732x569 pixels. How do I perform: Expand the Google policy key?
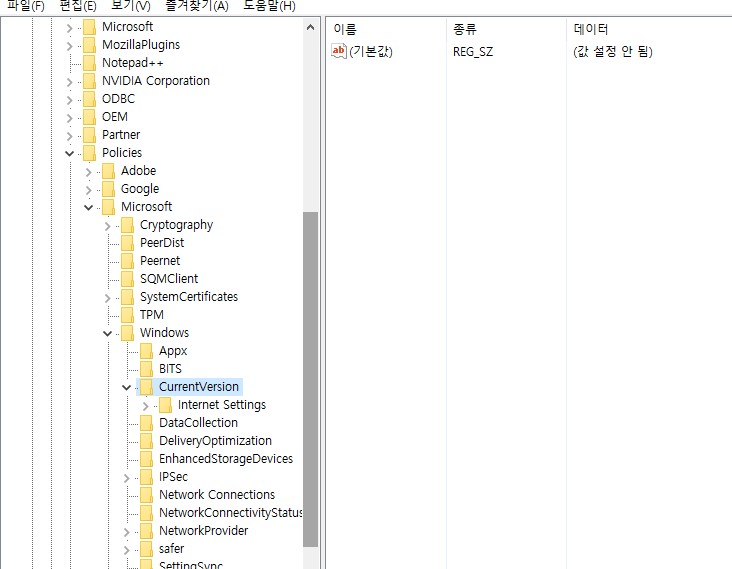[89, 190]
